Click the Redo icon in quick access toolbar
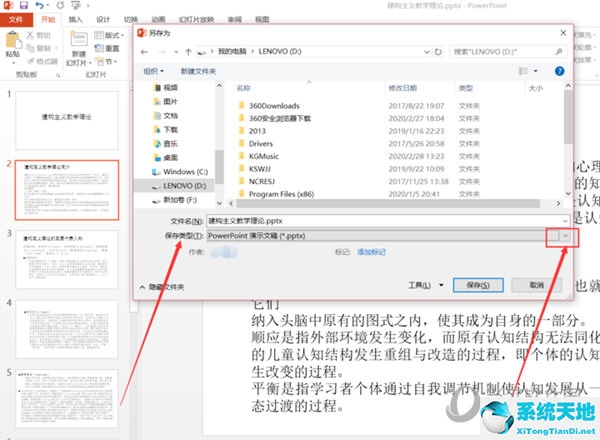The height and width of the screenshot is (440, 600). pos(60,5)
